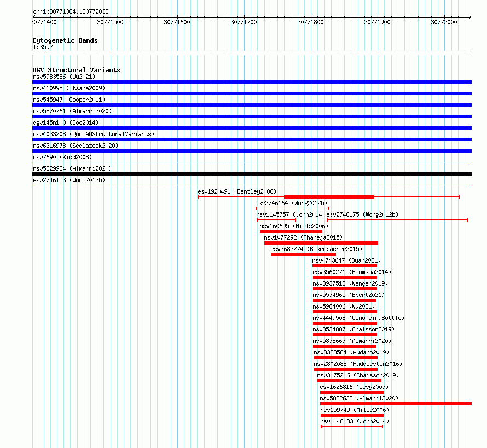Click the Cytogenetic Bands track heading

65,40
